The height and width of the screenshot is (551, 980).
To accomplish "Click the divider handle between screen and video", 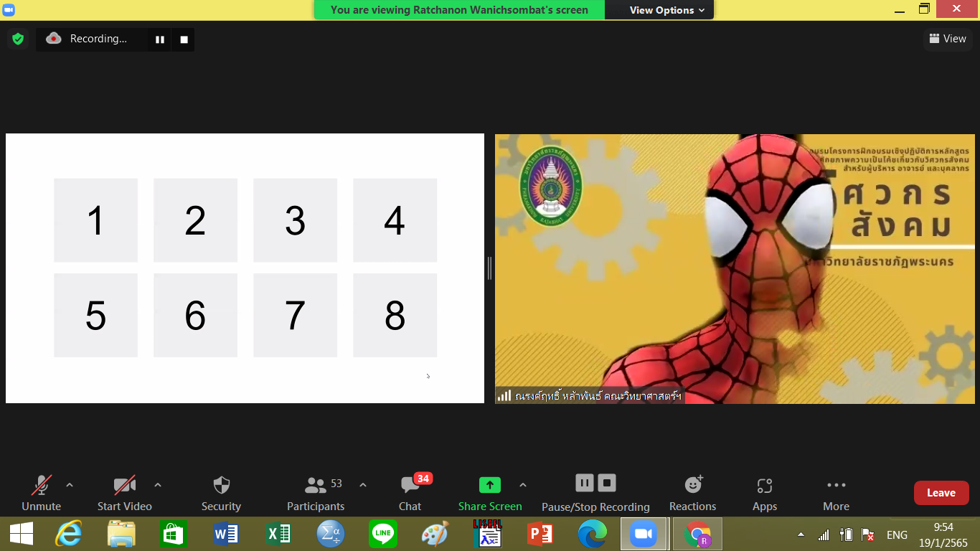I will pos(489,268).
